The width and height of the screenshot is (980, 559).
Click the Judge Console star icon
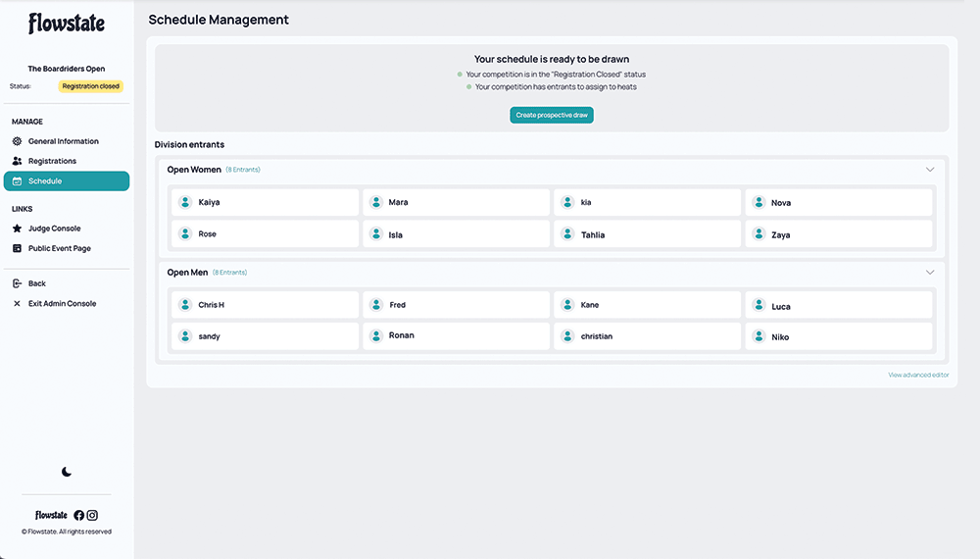18,229
